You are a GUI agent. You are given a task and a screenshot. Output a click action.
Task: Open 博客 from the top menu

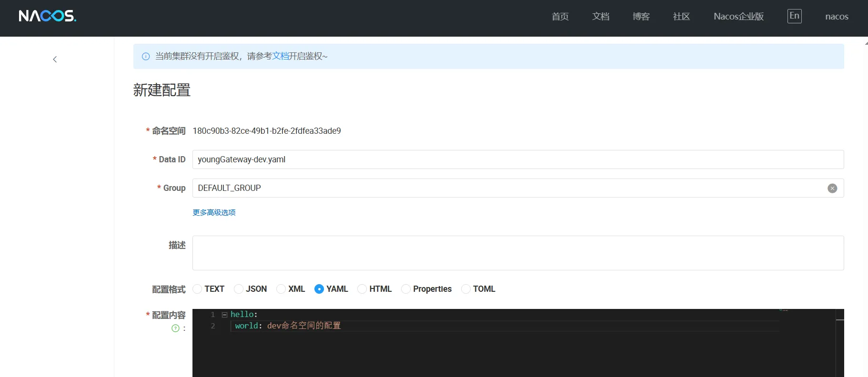tap(641, 17)
